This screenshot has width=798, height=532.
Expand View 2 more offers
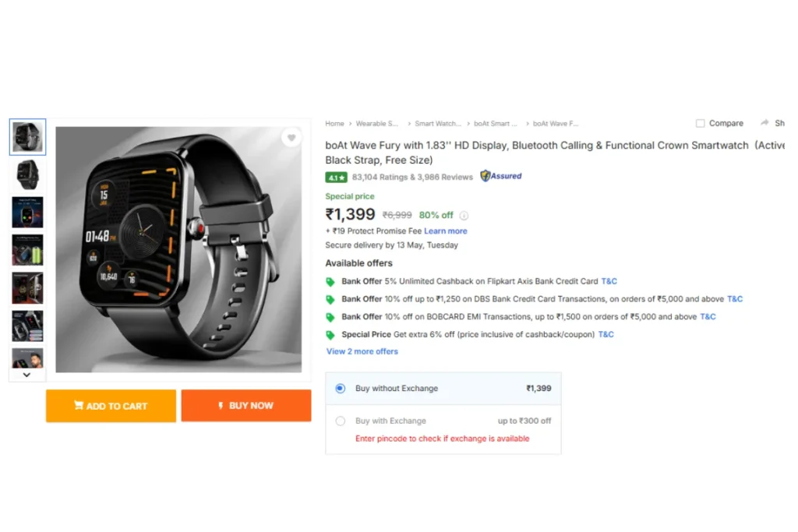(x=362, y=351)
